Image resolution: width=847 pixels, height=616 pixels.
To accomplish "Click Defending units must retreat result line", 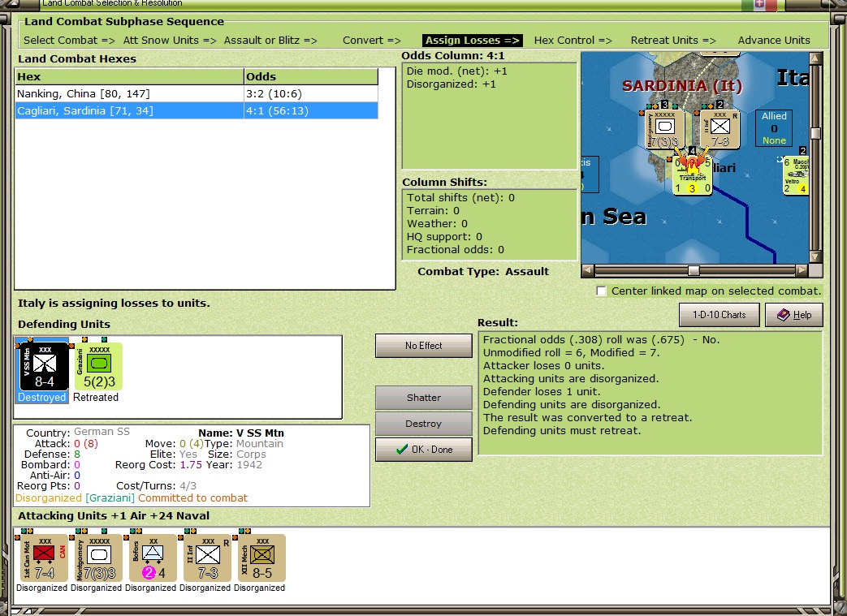I will 562,431.
